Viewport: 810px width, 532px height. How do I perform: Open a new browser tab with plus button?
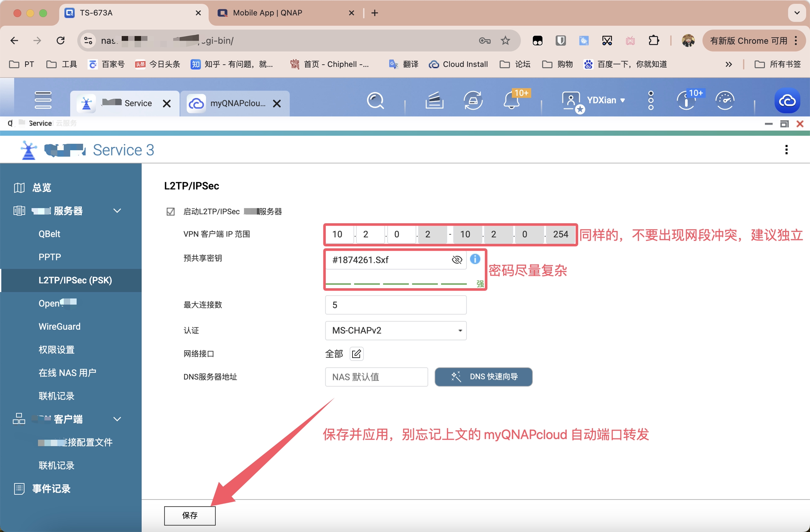(x=374, y=13)
